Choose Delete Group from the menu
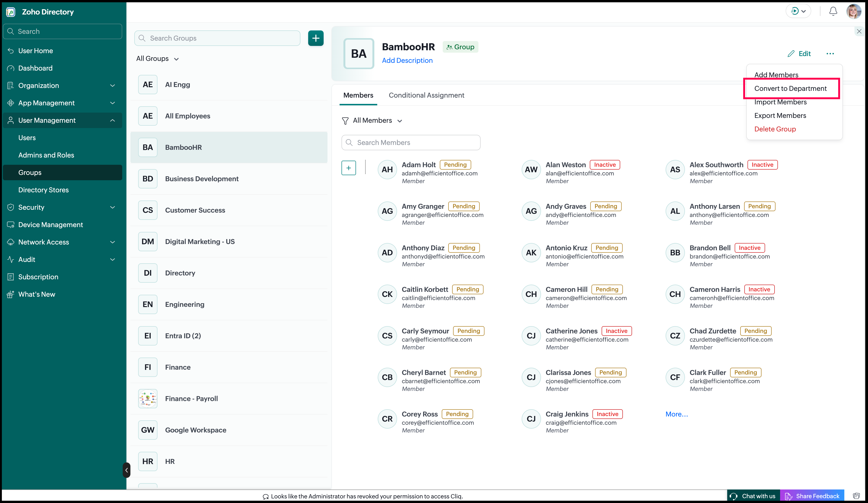This screenshot has height=503, width=868. pyautogui.click(x=775, y=129)
